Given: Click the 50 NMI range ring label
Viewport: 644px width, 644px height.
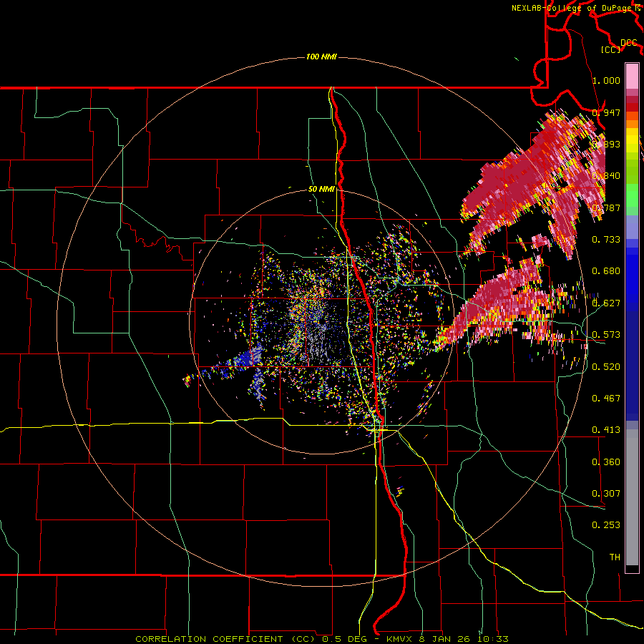Looking at the screenshot, I should (321, 190).
